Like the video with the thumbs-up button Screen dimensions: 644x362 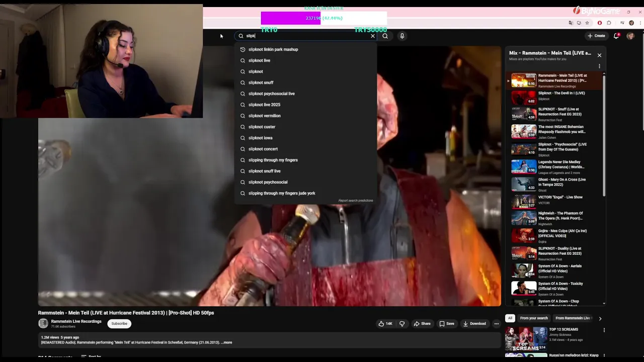[385, 324]
